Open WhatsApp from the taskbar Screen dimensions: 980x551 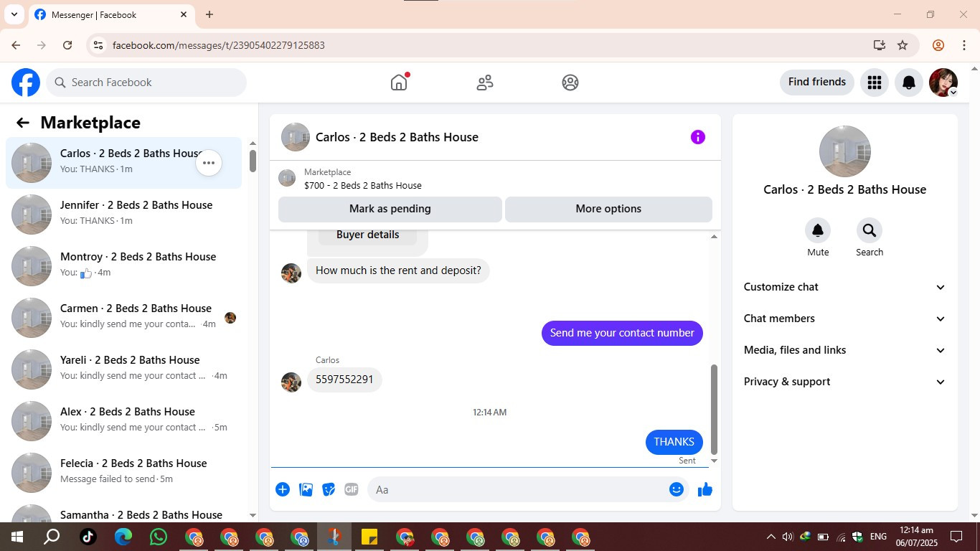(x=158, y=537)
